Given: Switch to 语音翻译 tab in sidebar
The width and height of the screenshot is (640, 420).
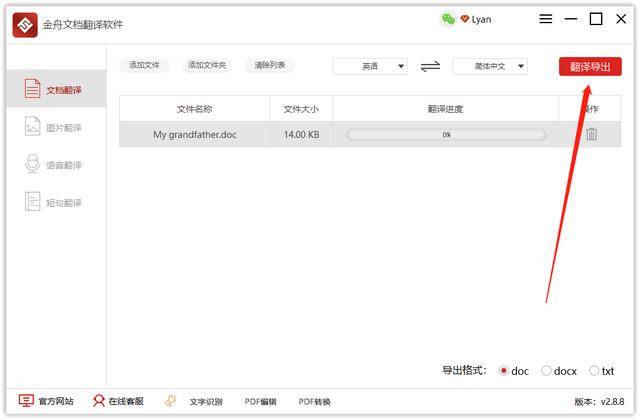Looking at the screenshot, I should pos(55,165).
